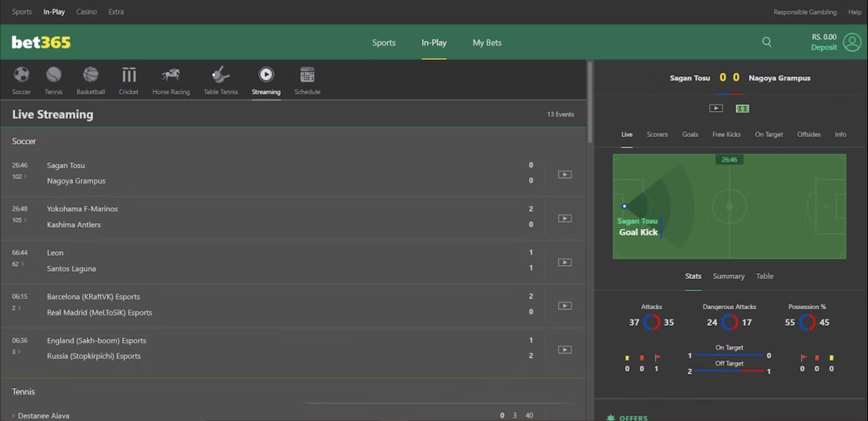Select the Tennis sport icon
The height and width of the screenshot is (421, 868).
[53, 75]
